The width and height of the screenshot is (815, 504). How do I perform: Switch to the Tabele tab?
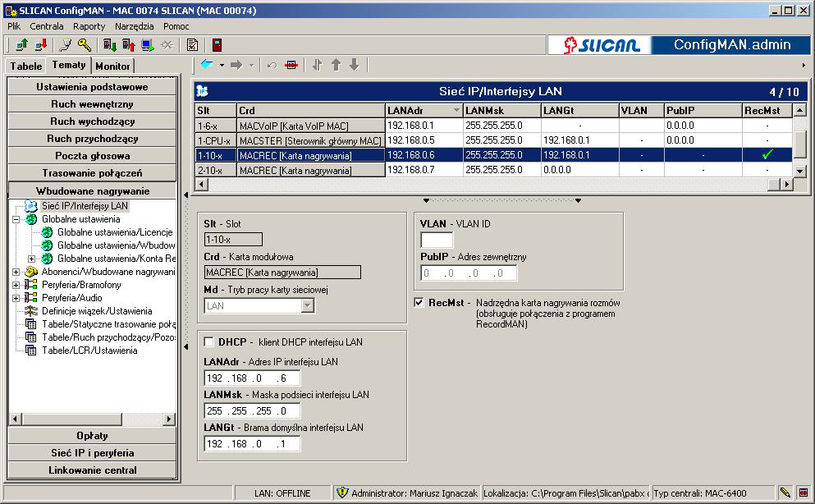(x=26, y=66)
